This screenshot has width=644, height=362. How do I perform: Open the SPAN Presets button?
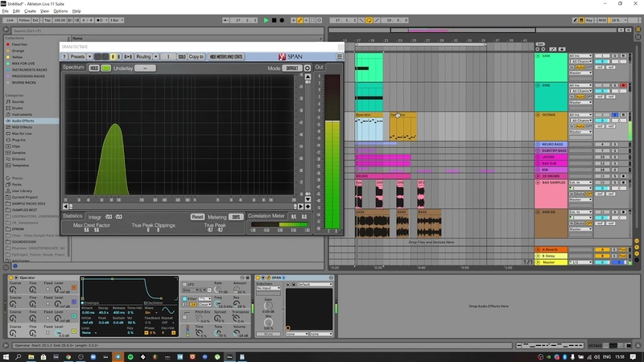77,56
